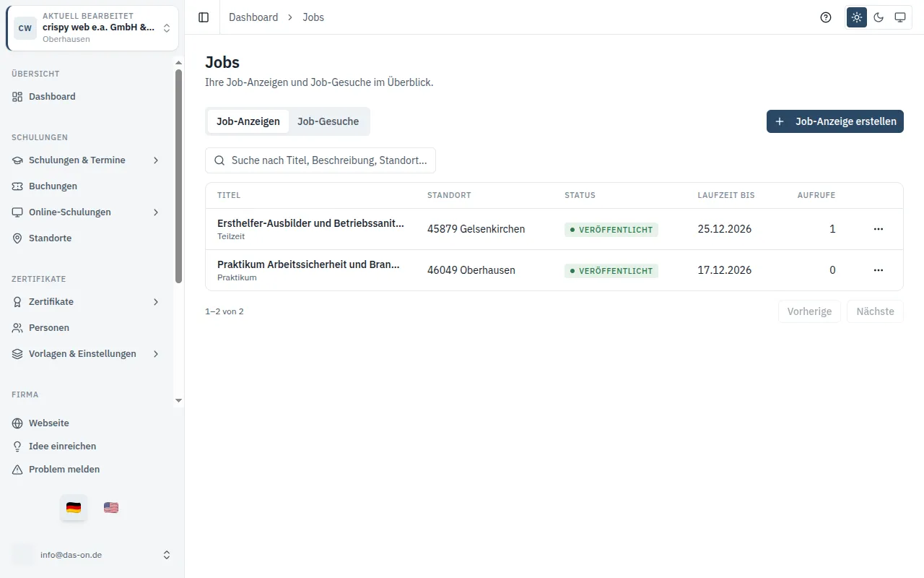Image resolution: width=924 pixels, height=578 pixels.
Task: Click VERÖFFENTLICHT badge in Gelsenkirchen row
Action: [611, 230]
